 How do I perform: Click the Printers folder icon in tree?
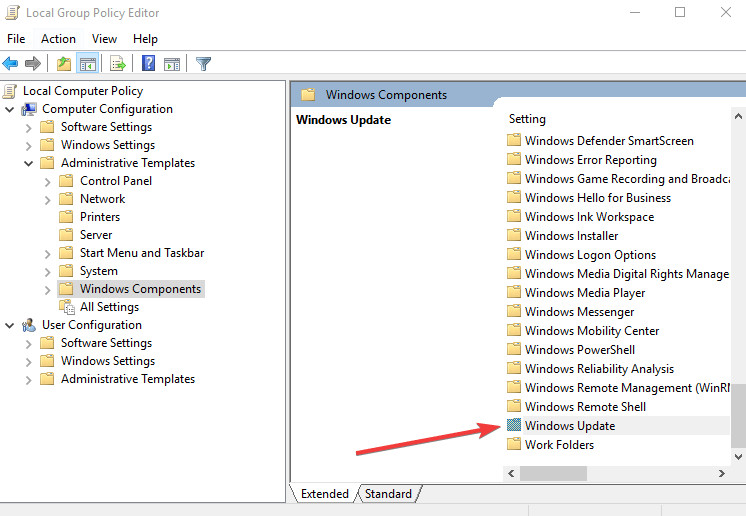pyautogui.click(x=66, y=217)
